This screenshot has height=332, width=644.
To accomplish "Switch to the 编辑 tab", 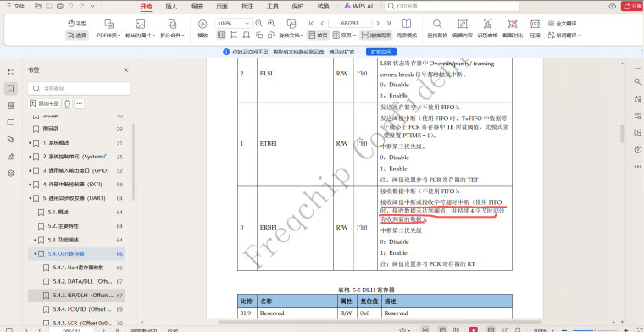I will (197, 6).
